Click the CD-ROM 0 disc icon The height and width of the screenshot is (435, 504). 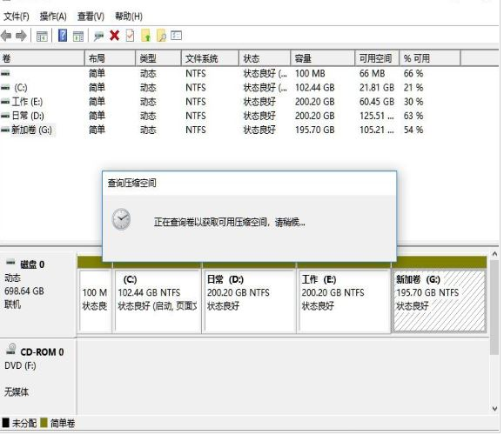click(11, 349)
